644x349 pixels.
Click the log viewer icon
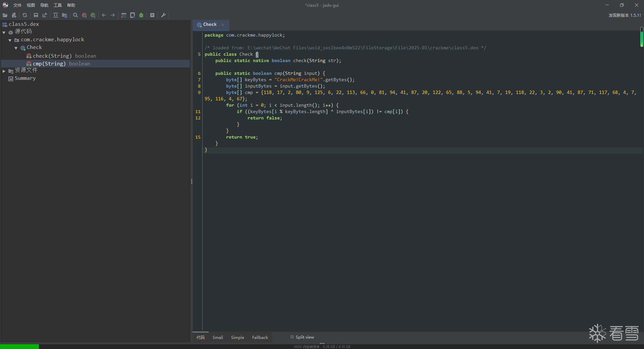[152, 15]
